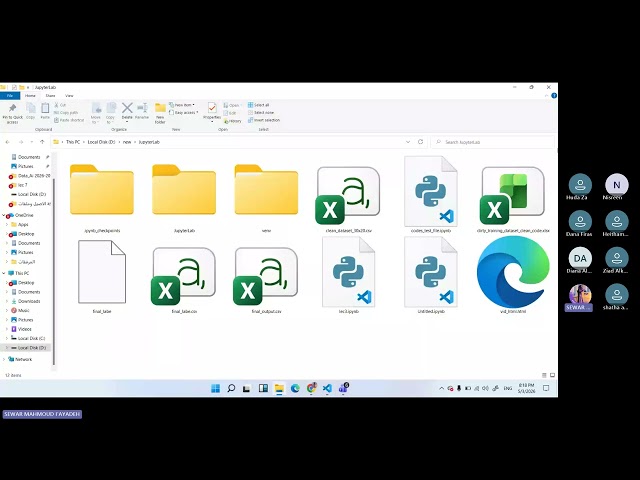
Task: Click Select all
Action: pyautogui.click(x=258, y=105)
